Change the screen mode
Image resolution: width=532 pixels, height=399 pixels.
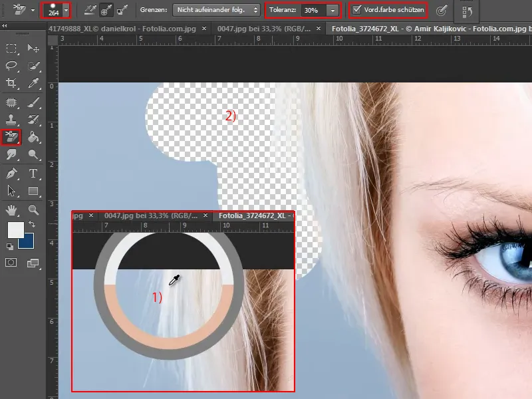[33, 263]
